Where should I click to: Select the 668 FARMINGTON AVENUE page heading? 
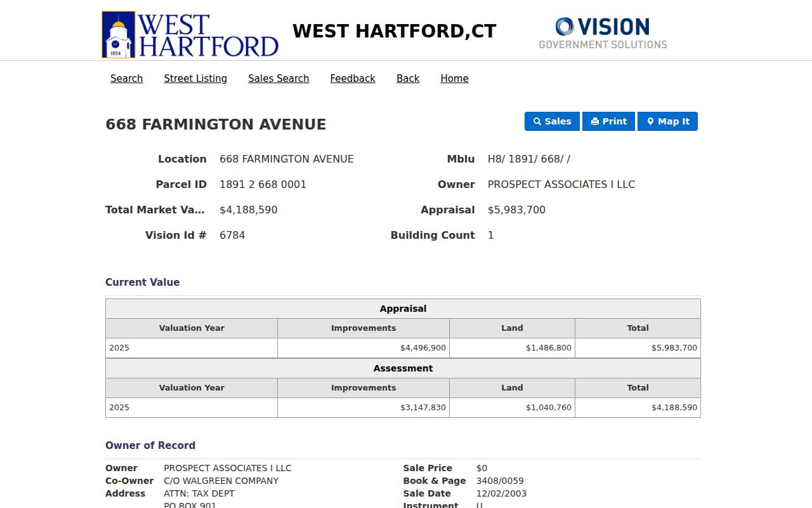tap(216, 124)
